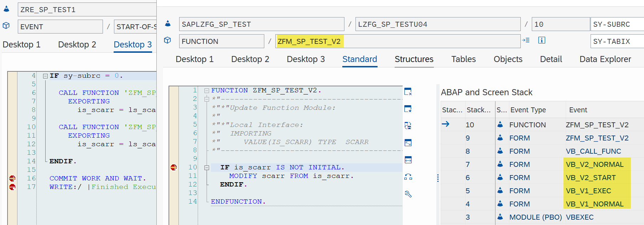The image size is (644, 225).
Task: Click the ZRE_SP_TEST1 field in left window
Action: pyautogui.click(x=87, y=10)
